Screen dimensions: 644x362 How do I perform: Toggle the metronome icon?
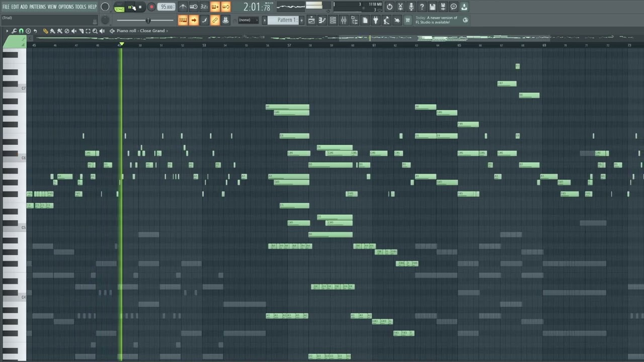(x=183, y=7)
